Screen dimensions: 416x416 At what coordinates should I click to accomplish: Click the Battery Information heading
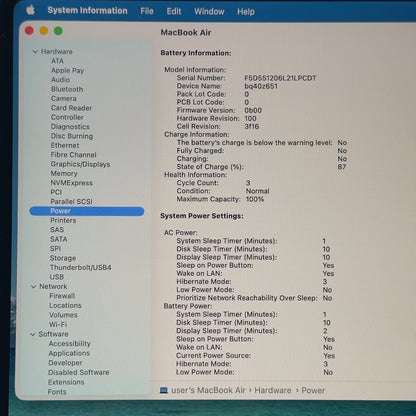(196, 53)
